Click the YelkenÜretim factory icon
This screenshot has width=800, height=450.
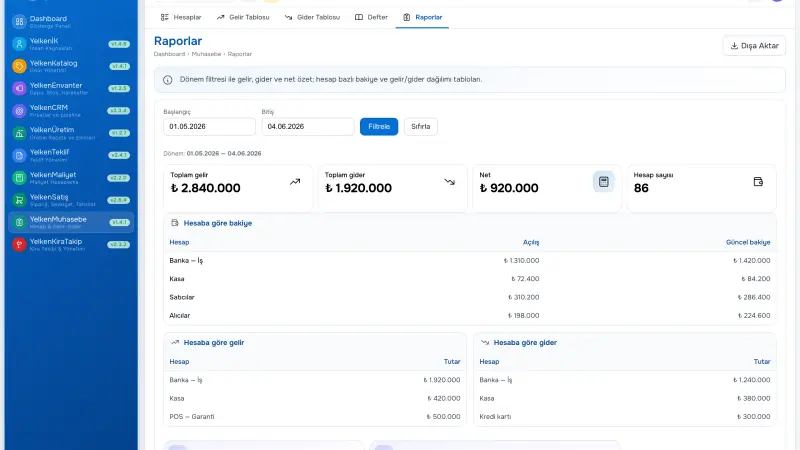[x=19, y=133]
